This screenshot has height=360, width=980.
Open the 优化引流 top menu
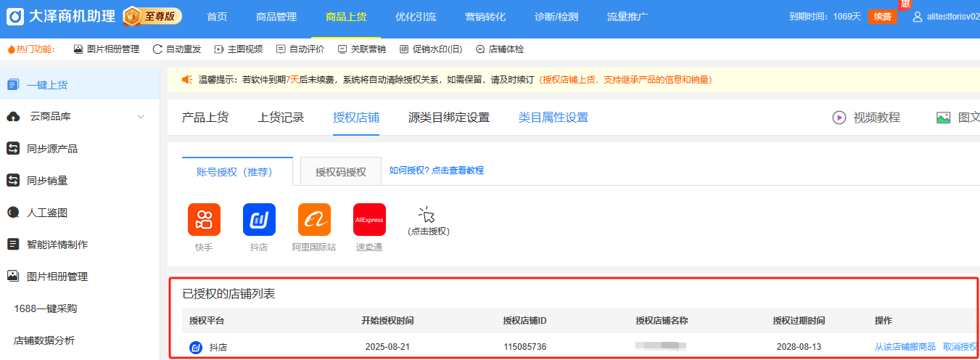(x=416, y=17)
